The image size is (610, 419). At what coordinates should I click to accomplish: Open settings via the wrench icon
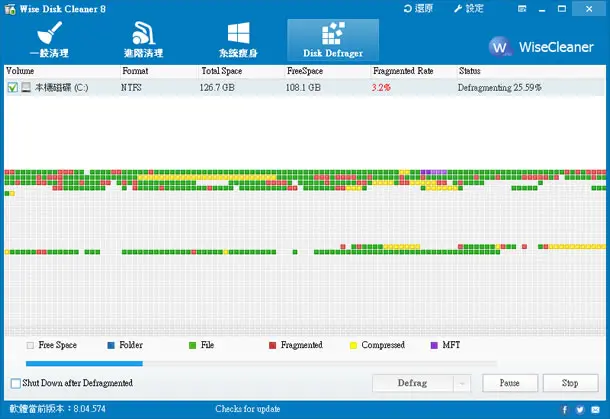click(x=458, y=9)
